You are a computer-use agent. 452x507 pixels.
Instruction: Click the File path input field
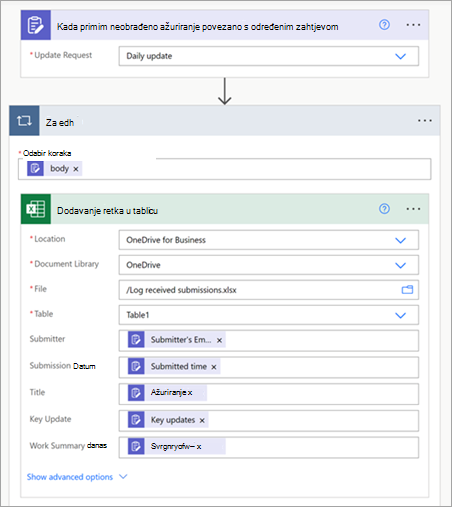269,290
